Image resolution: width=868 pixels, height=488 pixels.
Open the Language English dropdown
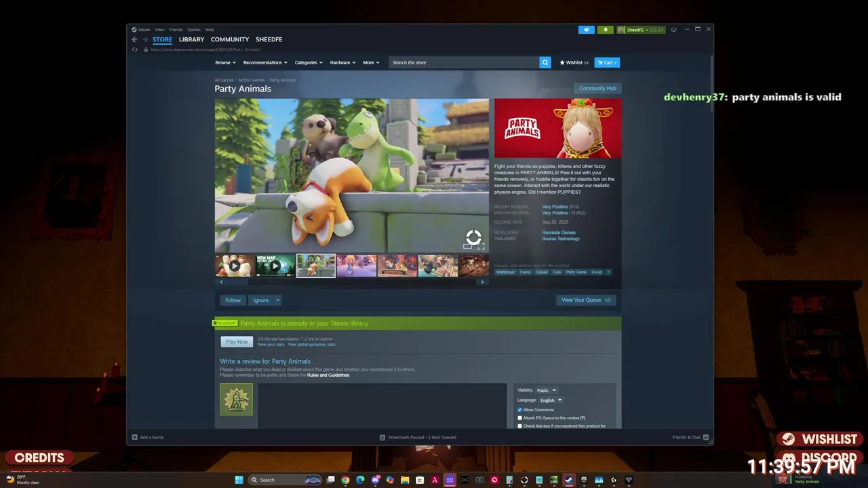[551, 400]
